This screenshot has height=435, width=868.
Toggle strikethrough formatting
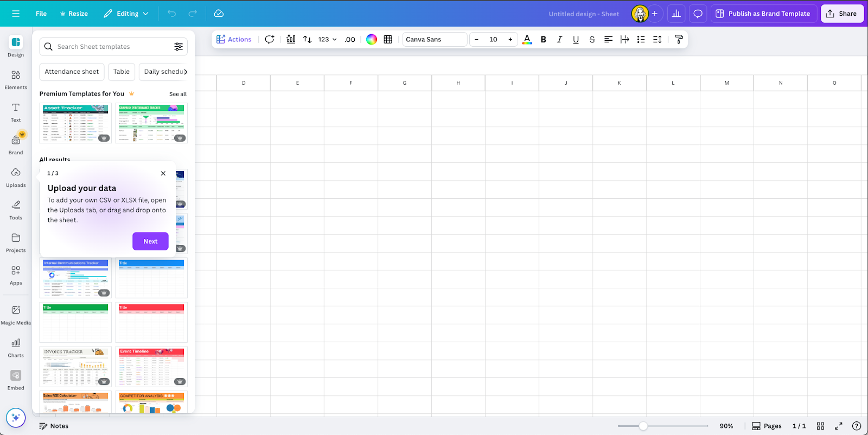(592, 40)
